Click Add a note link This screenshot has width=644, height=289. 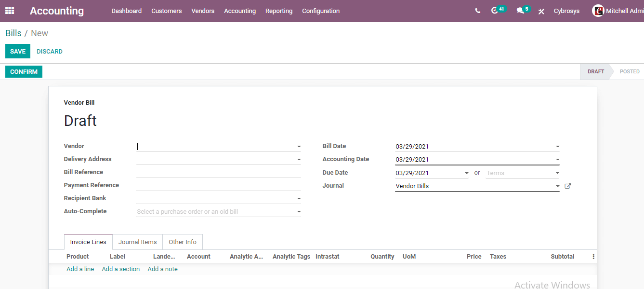(163, 269)
